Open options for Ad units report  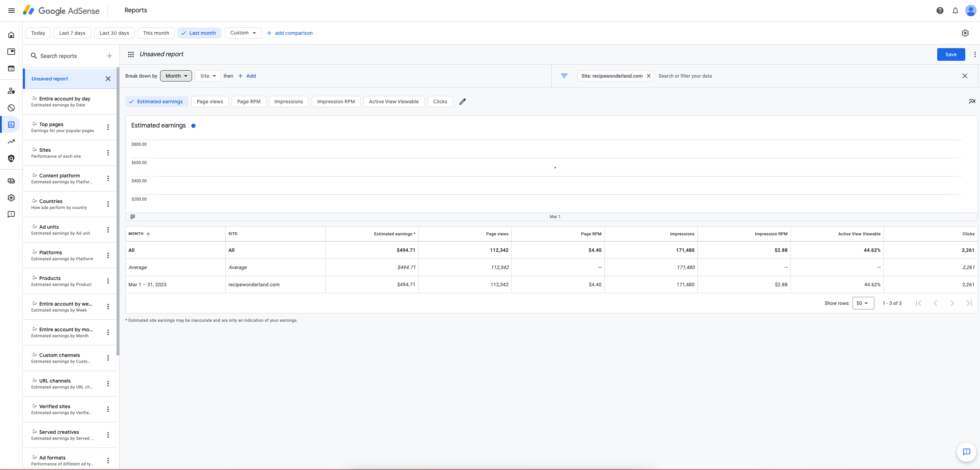coord(108,230)
